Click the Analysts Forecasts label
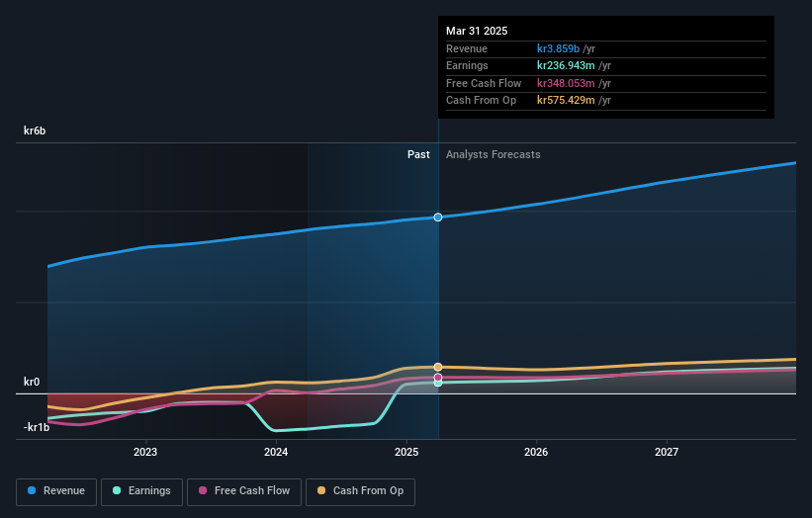This screenshot has height=518, width=812. [x=493, y=155]
